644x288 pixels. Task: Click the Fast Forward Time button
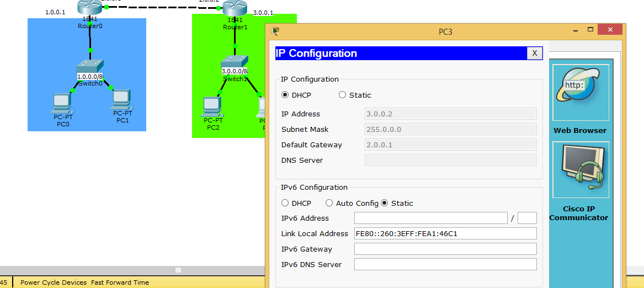[120, 282]
